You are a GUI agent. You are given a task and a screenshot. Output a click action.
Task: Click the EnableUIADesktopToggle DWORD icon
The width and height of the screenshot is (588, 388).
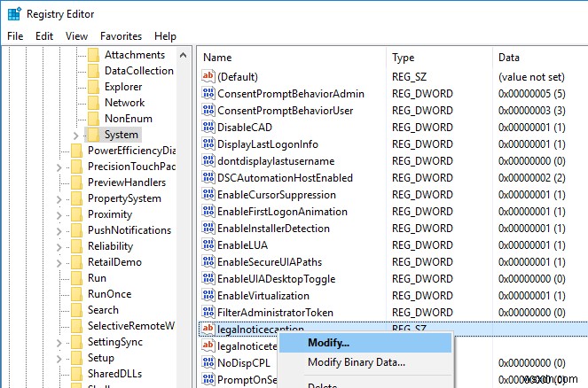pos(208,279)
